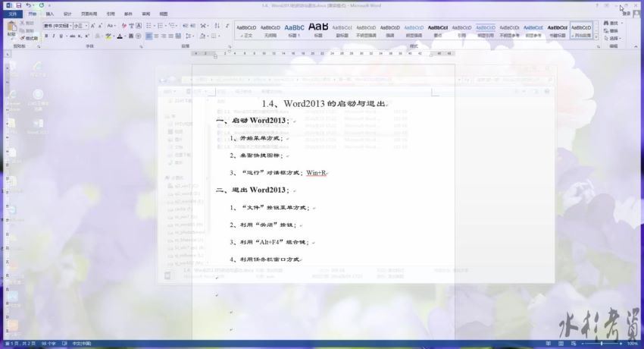Click the Justify alignment icon
The image size is (644, 349).
(171, 36)
